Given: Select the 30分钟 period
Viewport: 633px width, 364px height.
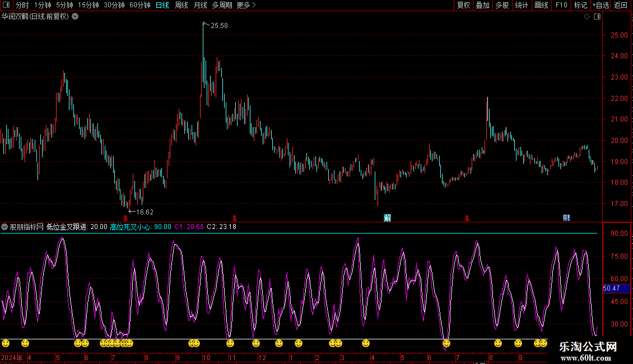Looking at the screenshot, I should [114, 5].
